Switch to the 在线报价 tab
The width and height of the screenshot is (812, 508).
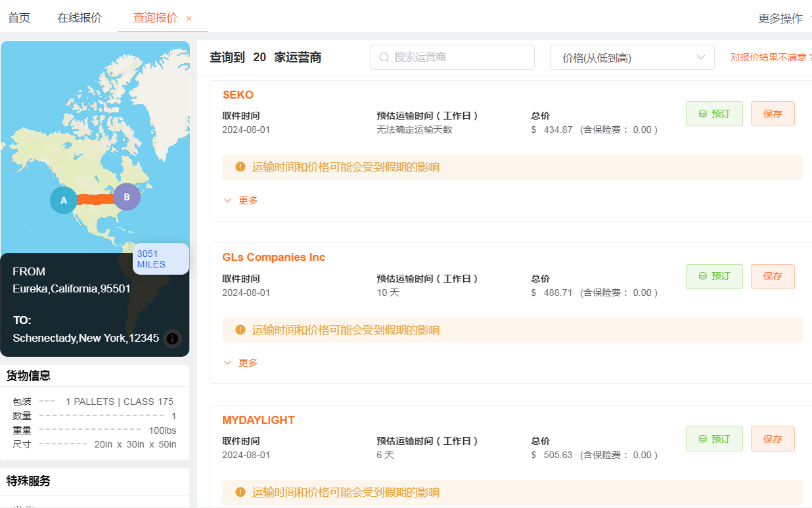[x=79, y=18]
